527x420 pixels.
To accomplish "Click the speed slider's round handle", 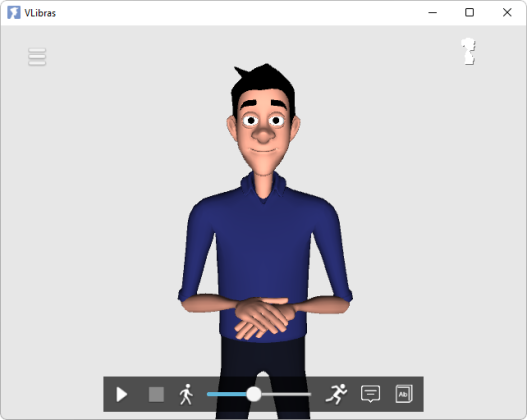I will (254, 394).
